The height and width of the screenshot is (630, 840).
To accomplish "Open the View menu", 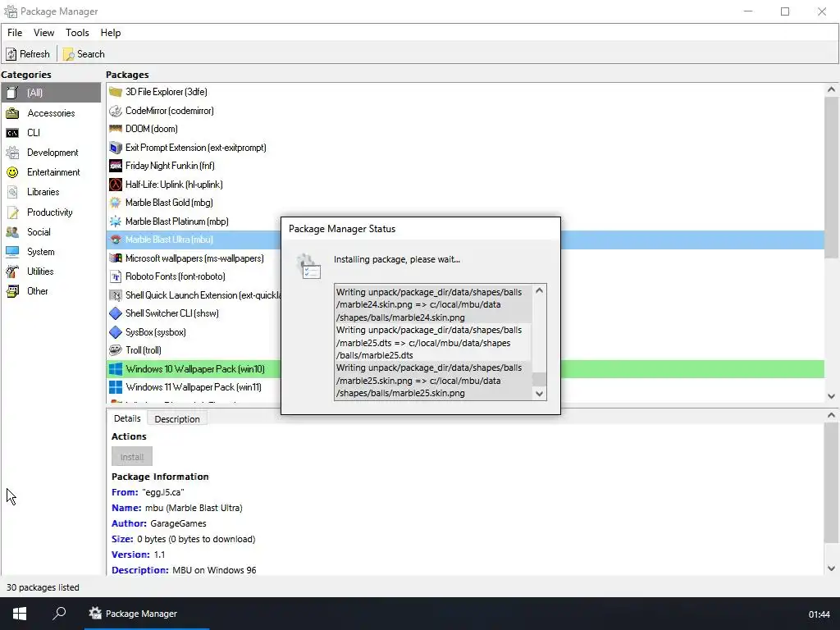I will point(43,33).
